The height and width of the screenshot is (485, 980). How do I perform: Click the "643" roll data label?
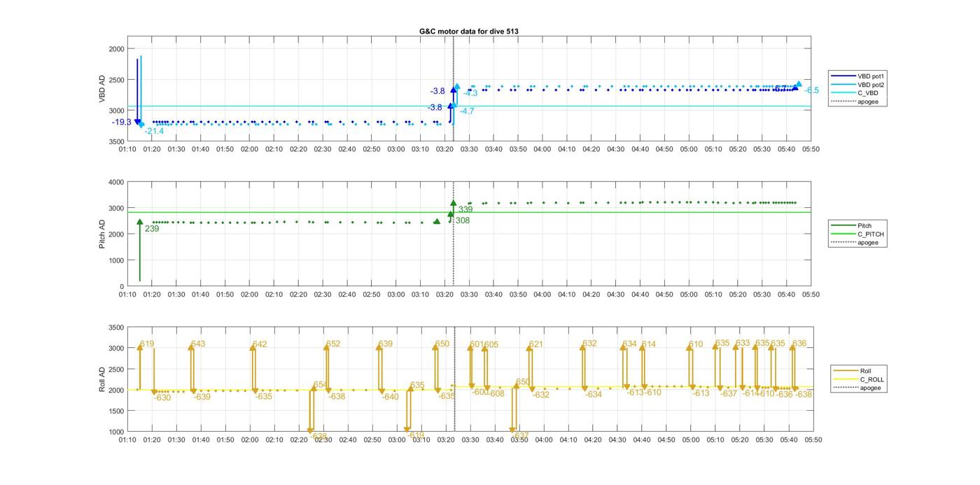[198, 344]
